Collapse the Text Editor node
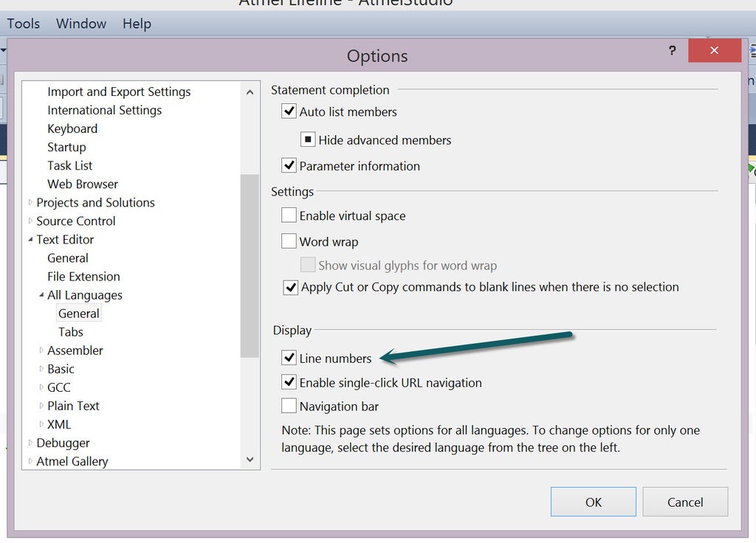This screenshot has width=756, height=543. [x=30, y=239]
